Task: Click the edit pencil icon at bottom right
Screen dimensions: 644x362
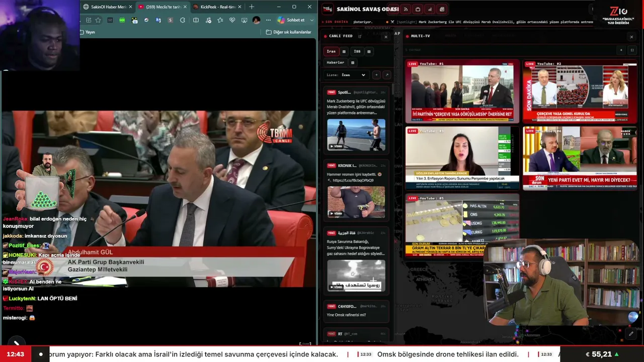Action: point(631,334)
